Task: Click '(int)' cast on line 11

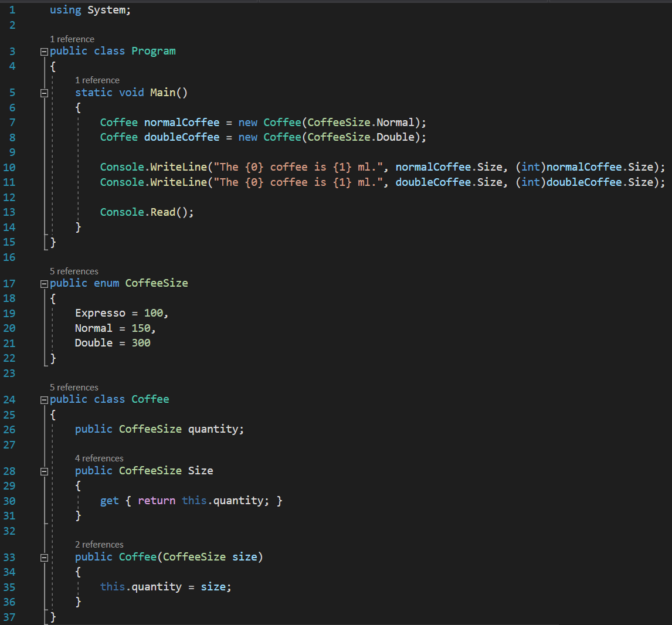Action: coord(531,182)
